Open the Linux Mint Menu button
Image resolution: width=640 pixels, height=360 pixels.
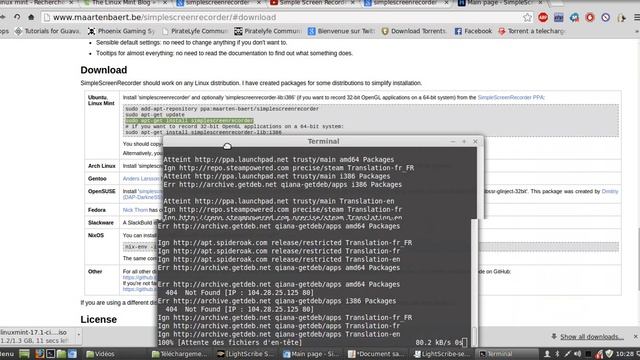(x=7, y=354)
